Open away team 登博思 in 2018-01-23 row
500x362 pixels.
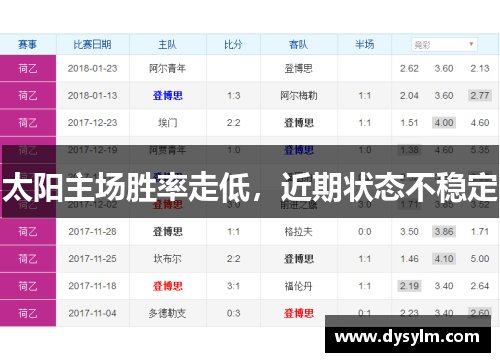point(299,68)
